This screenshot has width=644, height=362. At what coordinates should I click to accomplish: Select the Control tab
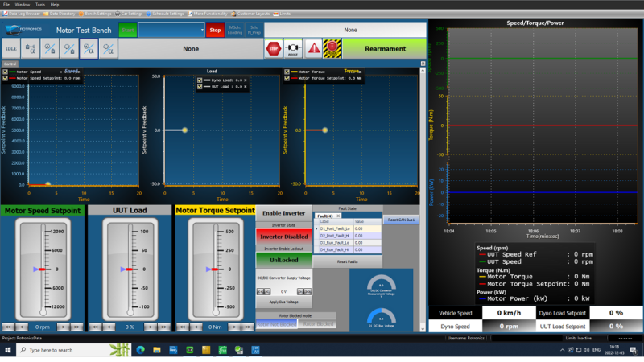pyautogui.click(x=10, y=63)
